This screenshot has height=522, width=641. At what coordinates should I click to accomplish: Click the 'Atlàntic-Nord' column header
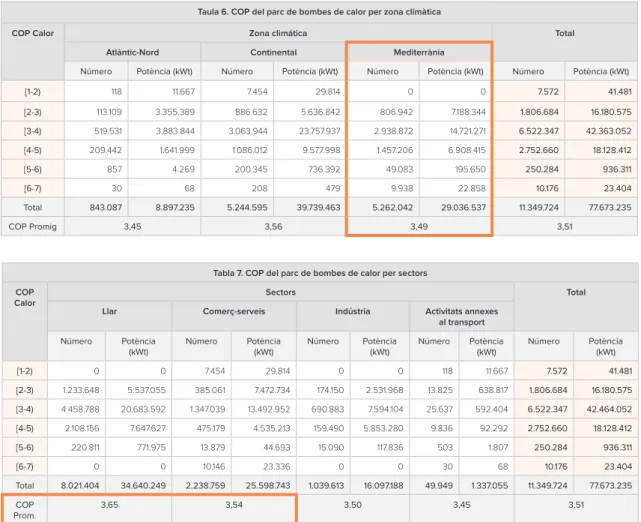click(x=132, y=52)
